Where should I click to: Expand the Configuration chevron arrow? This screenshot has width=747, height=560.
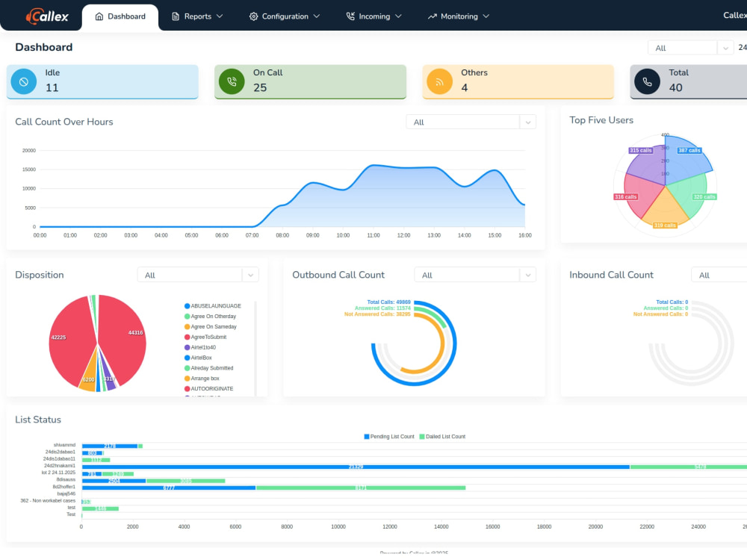pos(317,16)
